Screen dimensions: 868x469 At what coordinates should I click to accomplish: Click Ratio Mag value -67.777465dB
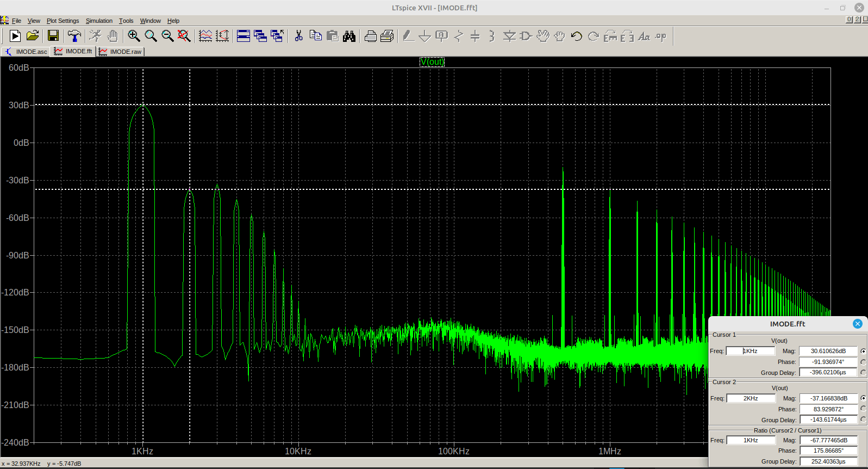828,440
